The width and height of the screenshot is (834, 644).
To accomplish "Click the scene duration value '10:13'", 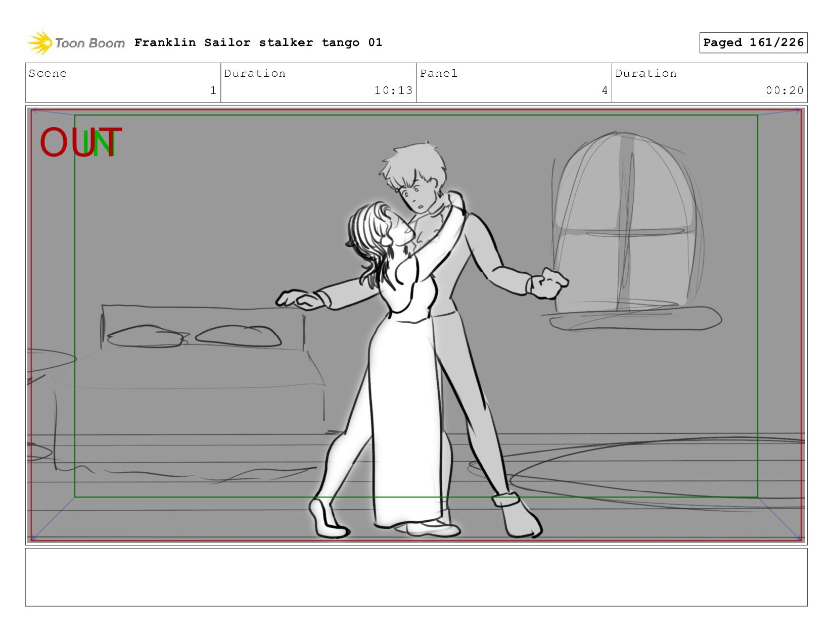I will click(x=393, y=90).
